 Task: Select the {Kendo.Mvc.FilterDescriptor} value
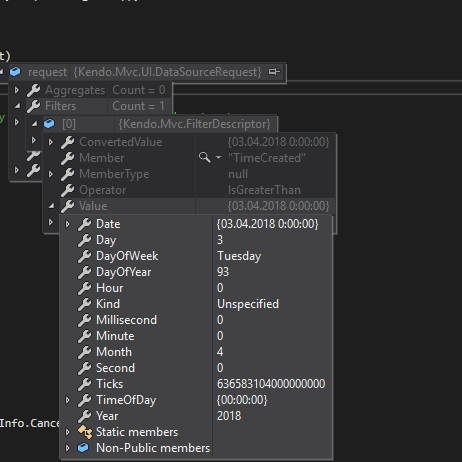tap(194, 124)
